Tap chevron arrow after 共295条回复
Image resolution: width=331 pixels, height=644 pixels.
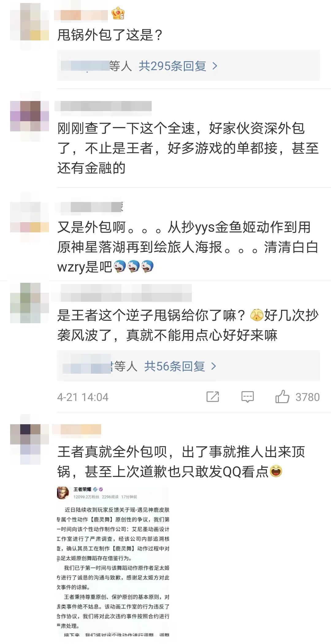[215, 66]
